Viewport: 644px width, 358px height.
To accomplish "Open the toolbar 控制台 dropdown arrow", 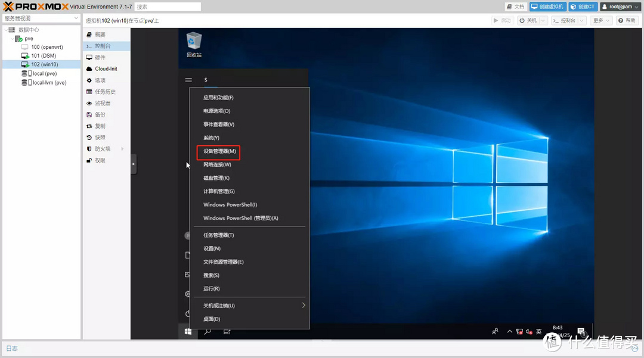I will pyautogui.click(x=581, y=20).
